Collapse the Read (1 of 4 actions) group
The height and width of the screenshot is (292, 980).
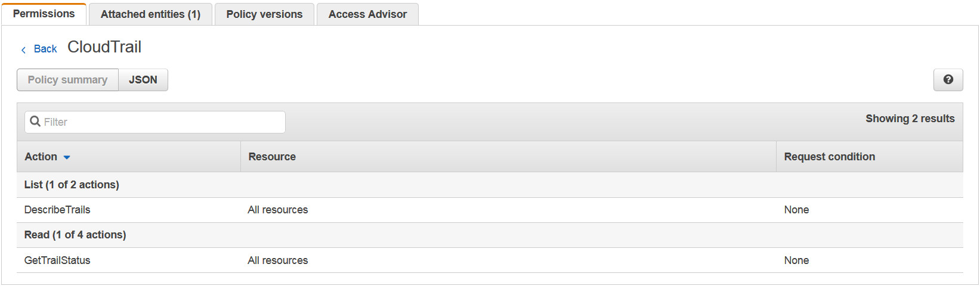[x=75, y=235]
